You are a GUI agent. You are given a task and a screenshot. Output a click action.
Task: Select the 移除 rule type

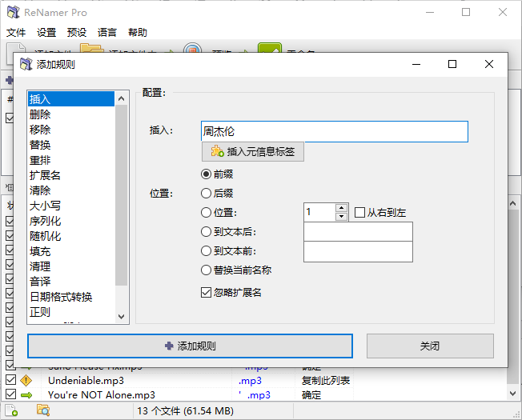pos(71,130)
